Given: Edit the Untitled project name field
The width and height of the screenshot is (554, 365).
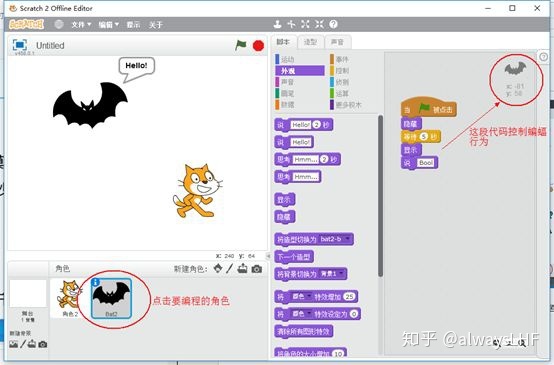Looking at the screenshot, I should pyautogui.click(x=50, y=46).
